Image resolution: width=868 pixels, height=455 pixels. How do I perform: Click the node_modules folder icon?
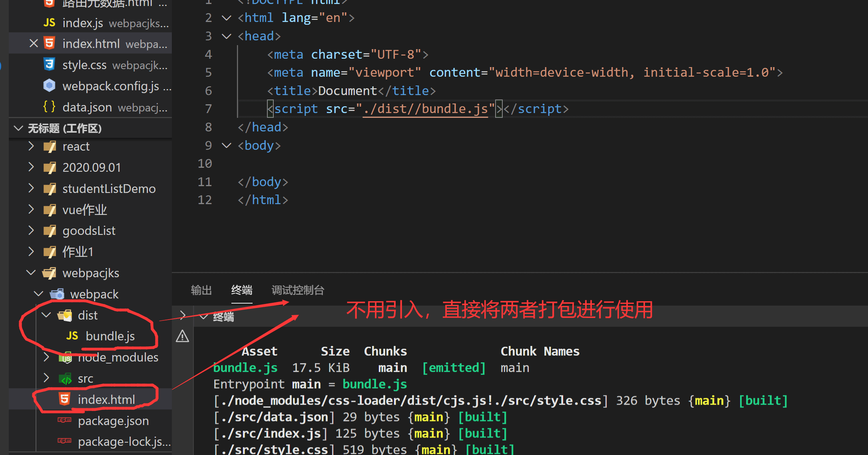[x=65, y=358]
